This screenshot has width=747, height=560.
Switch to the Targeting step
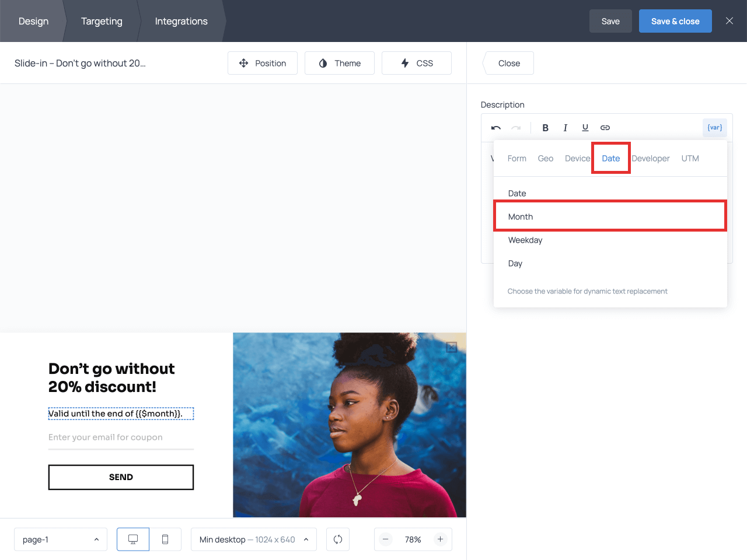(x=102, y=21)
